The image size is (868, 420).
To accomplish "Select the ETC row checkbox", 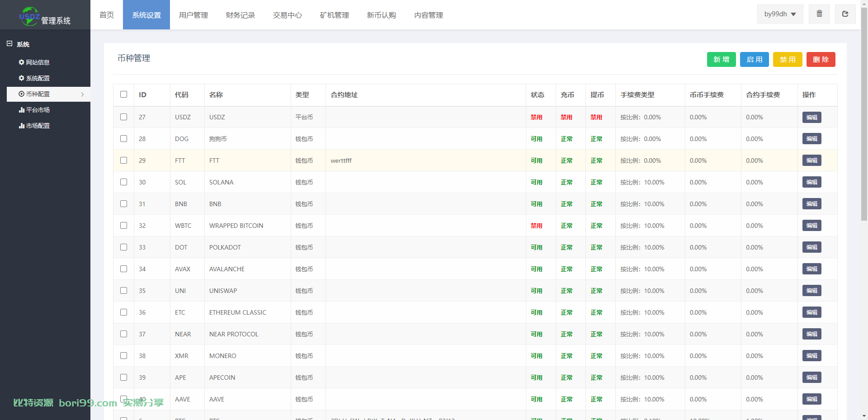I will 124,312.
